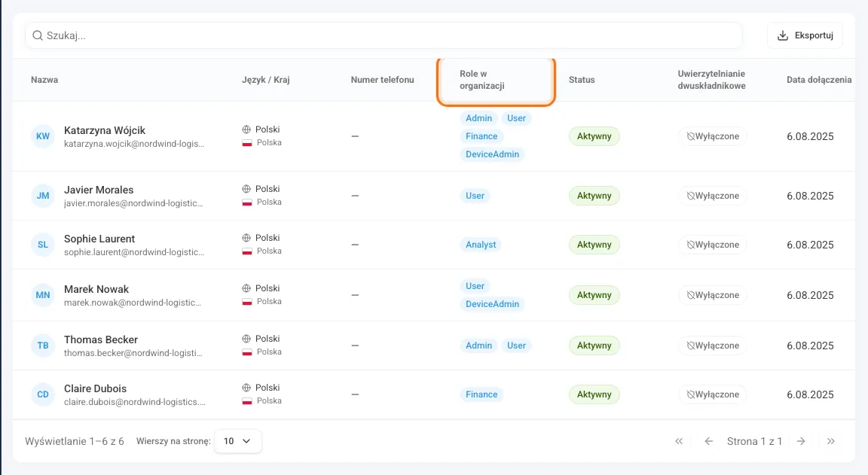
Task: Click the Strona 1 z 1 page indicator
Action: point(754,441)
